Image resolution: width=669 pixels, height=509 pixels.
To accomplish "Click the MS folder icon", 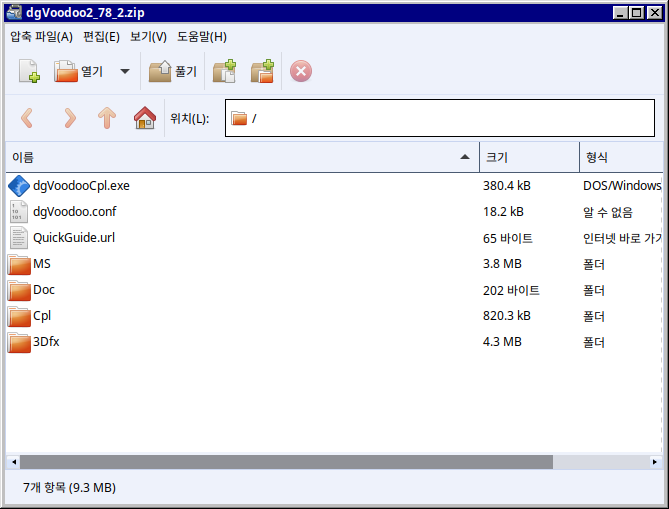I will coord(19,264).
